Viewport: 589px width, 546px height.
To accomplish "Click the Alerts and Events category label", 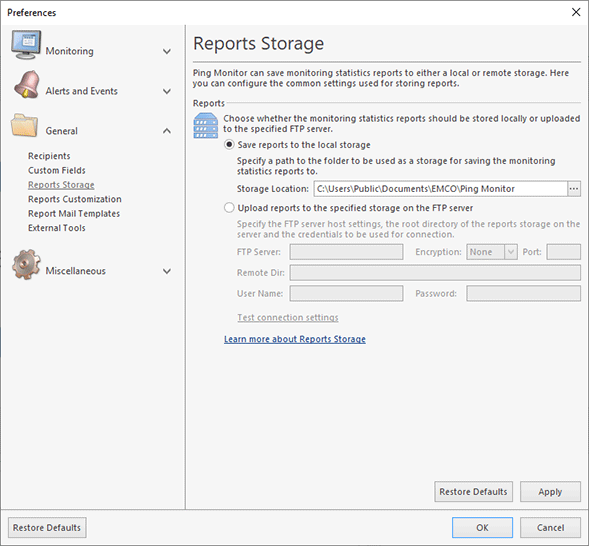I will pos(82,91).
